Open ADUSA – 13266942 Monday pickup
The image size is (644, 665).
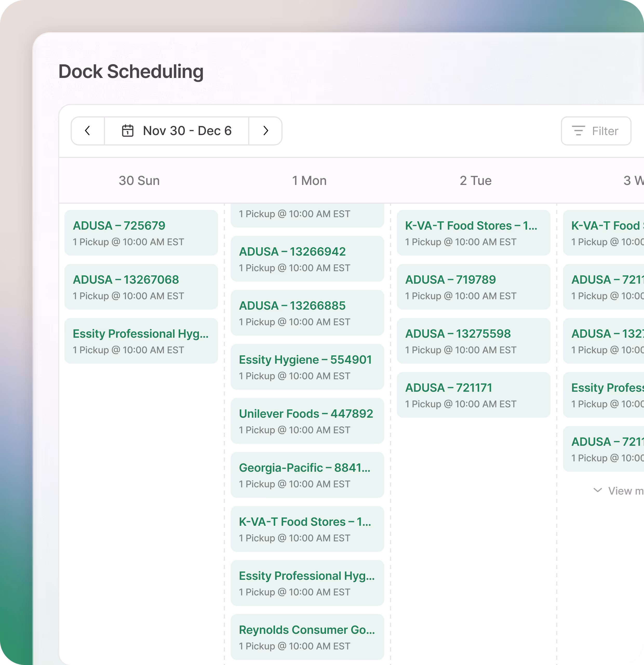click(307, 258)
